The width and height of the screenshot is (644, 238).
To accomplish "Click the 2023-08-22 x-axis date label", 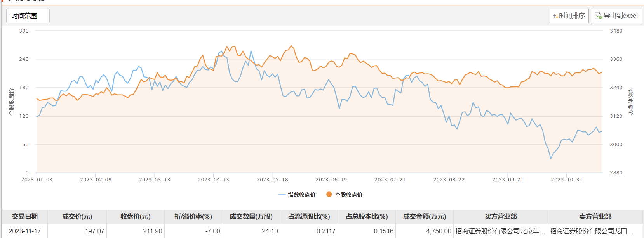I will [449, 180].
